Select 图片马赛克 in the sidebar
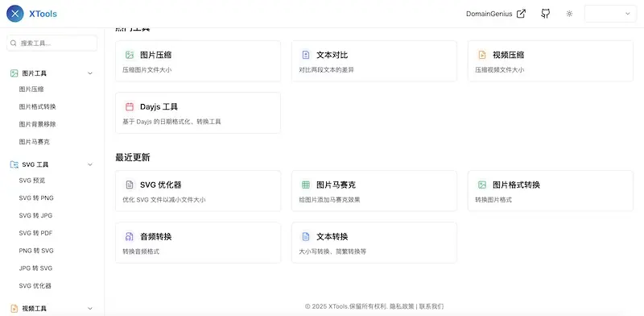The height and width of the screenshot is (316, 644). (x=34, y=142)
